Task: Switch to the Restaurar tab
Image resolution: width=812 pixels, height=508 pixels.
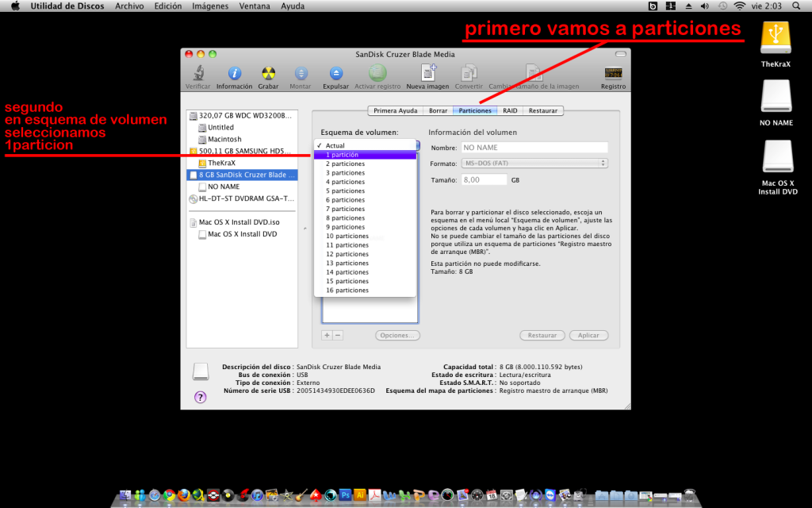Action: tap(543, 110)
